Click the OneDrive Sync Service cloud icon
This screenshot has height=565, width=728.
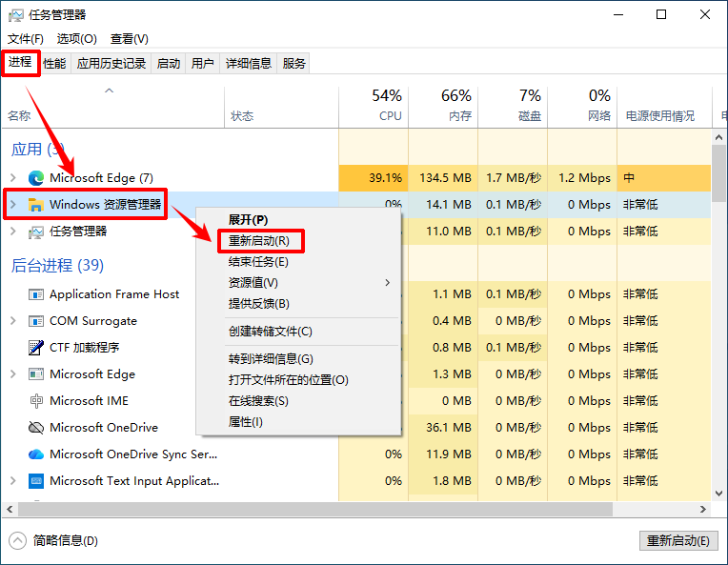pos(36,454)
